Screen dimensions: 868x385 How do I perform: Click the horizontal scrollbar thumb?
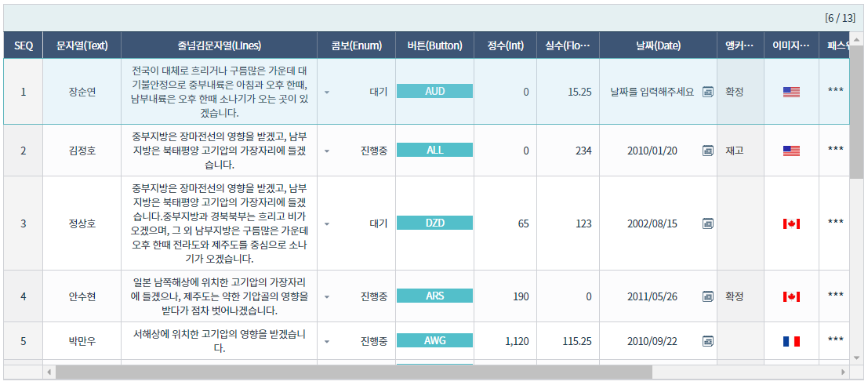(354, 372)
